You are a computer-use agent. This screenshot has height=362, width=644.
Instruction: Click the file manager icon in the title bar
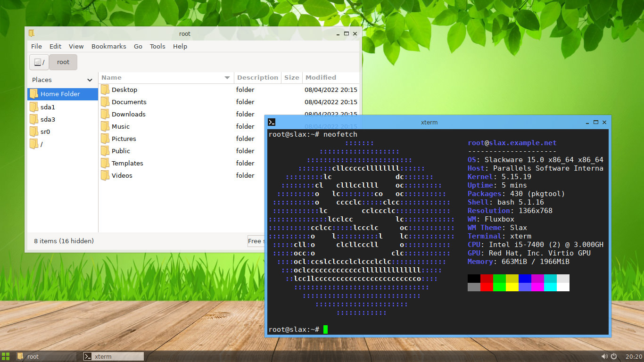pyautogui.click(x=32, y=33)
